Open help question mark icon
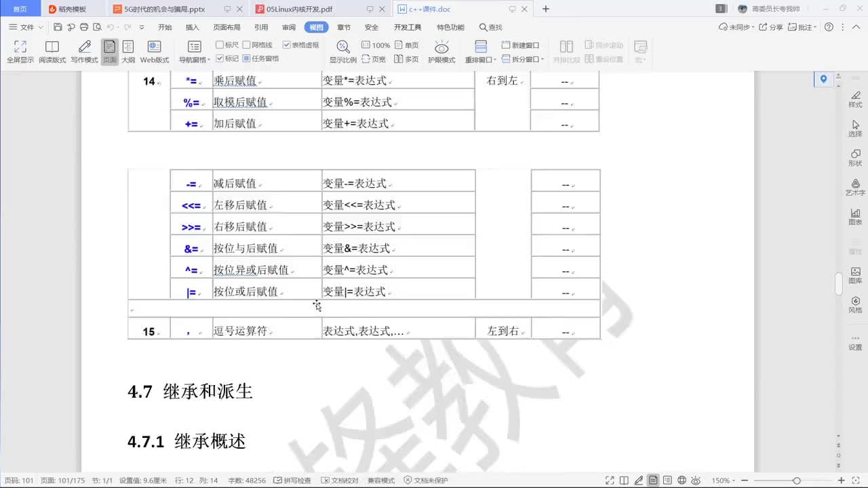This screenshot has width=868, height=488. coord(829,27)
